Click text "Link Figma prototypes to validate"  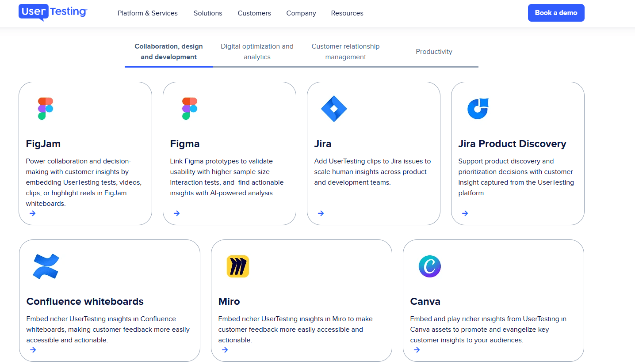coord(222,161)
